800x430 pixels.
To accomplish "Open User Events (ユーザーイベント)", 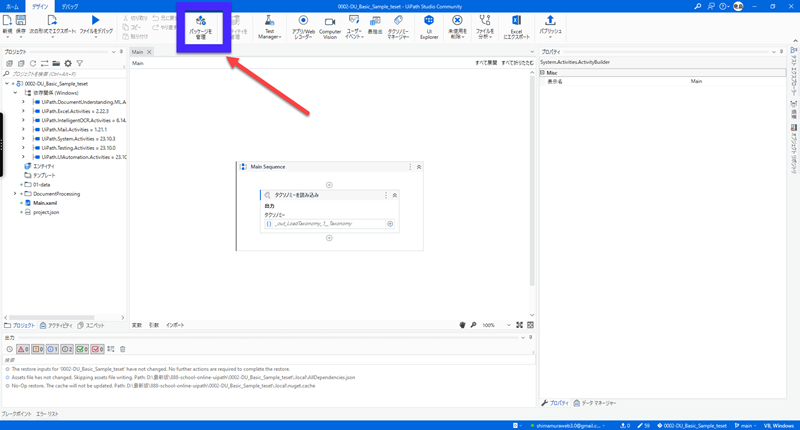I will (354, 27).
